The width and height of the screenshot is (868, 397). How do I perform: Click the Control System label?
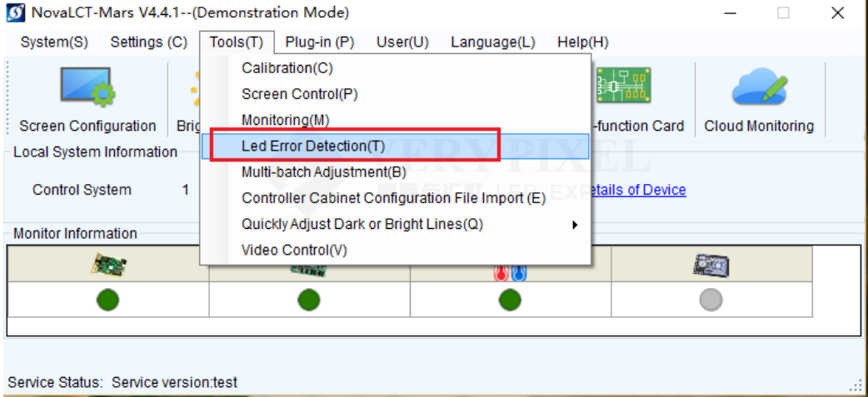click(82, 190)
